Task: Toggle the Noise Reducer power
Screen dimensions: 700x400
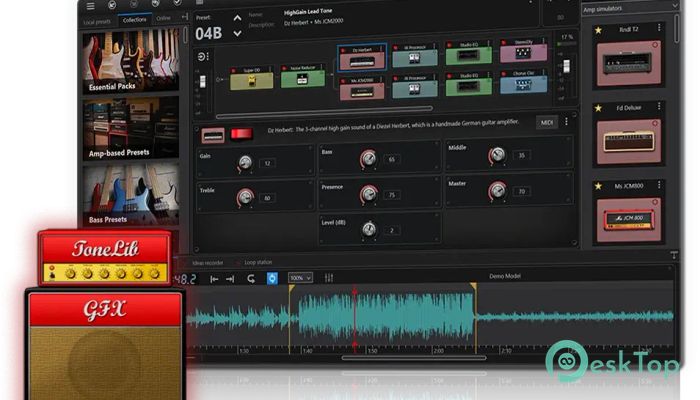Action: click(284, 68)
